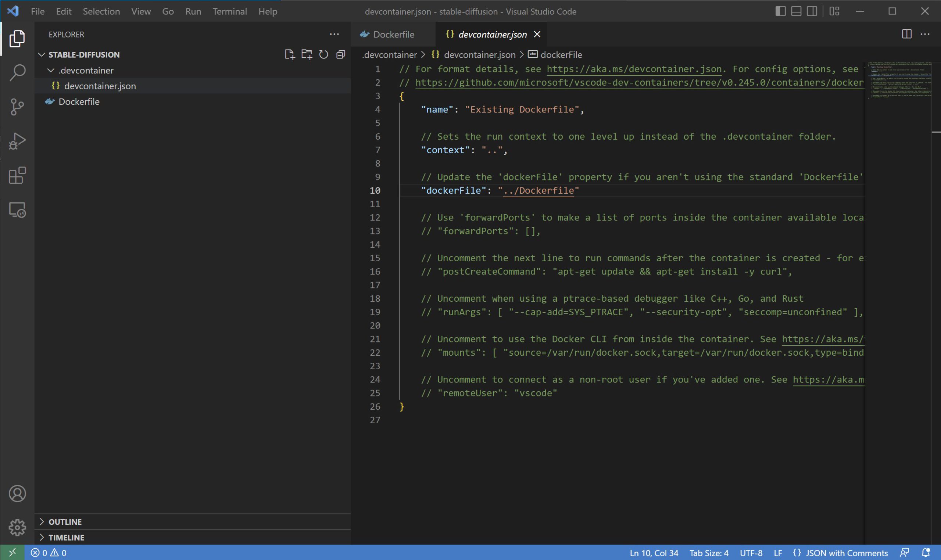Open the Source Control view
Screen dimensions: 941x560
17,107
